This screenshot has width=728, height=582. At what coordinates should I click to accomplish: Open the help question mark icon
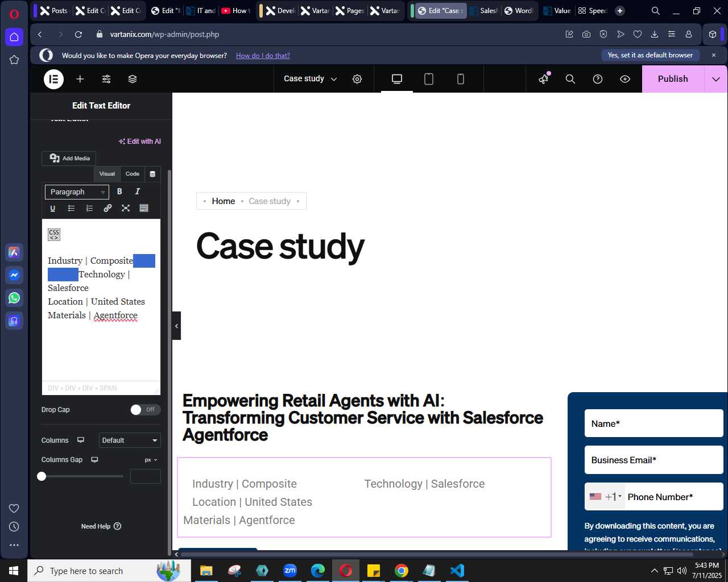tap(598, 79)
